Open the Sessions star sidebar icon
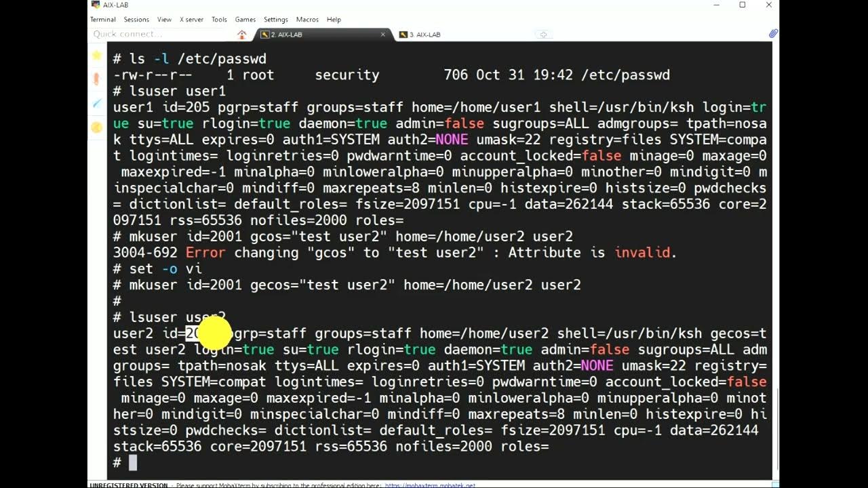This screenshot has width=868, height=488. point(96,56)
